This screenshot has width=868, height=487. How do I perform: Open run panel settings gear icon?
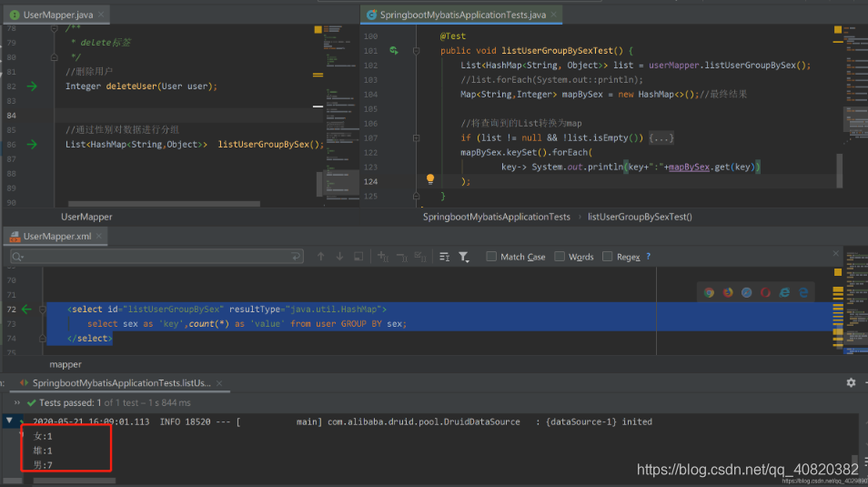(851, 383)
